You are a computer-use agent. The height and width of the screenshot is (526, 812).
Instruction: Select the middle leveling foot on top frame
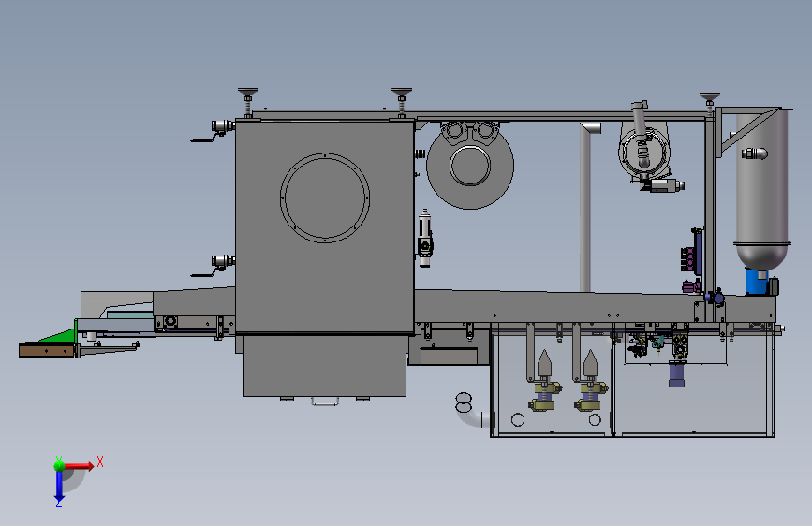pos(402,102)
